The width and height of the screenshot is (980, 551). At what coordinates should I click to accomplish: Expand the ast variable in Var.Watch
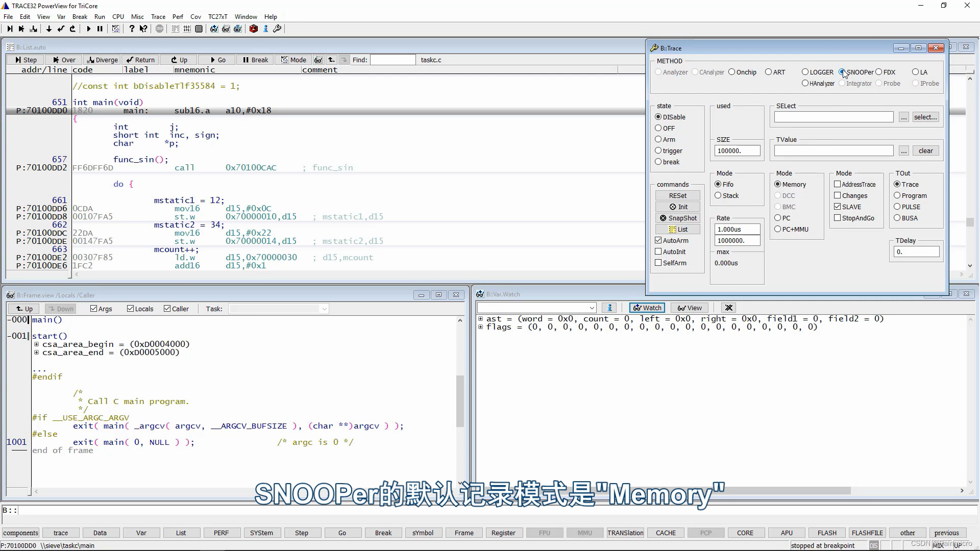click(480, 319)
